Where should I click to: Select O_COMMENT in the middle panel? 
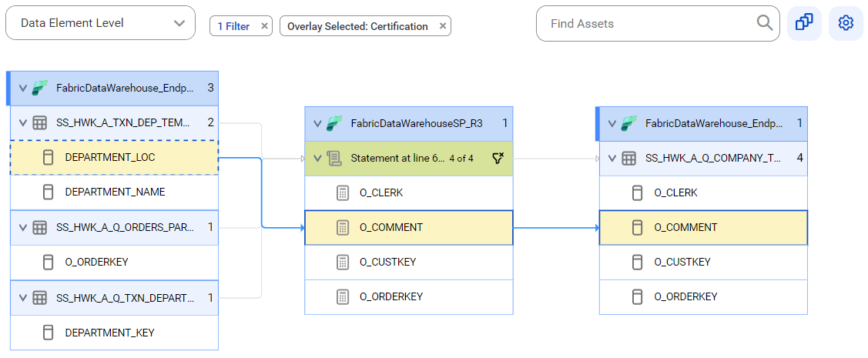point(408,227)
